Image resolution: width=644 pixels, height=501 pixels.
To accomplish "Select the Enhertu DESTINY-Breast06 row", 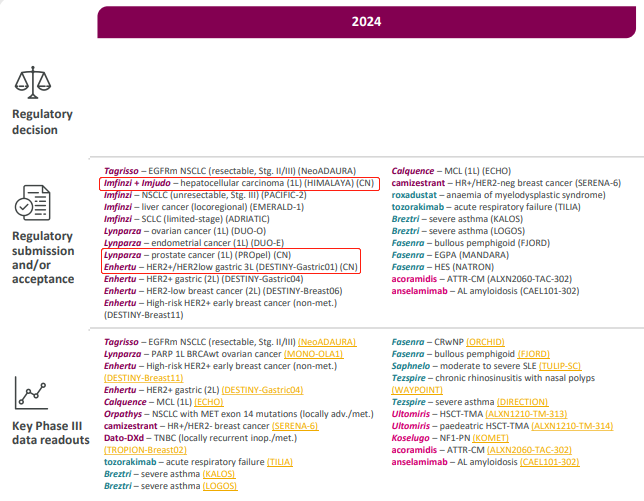I will [223, 291].
